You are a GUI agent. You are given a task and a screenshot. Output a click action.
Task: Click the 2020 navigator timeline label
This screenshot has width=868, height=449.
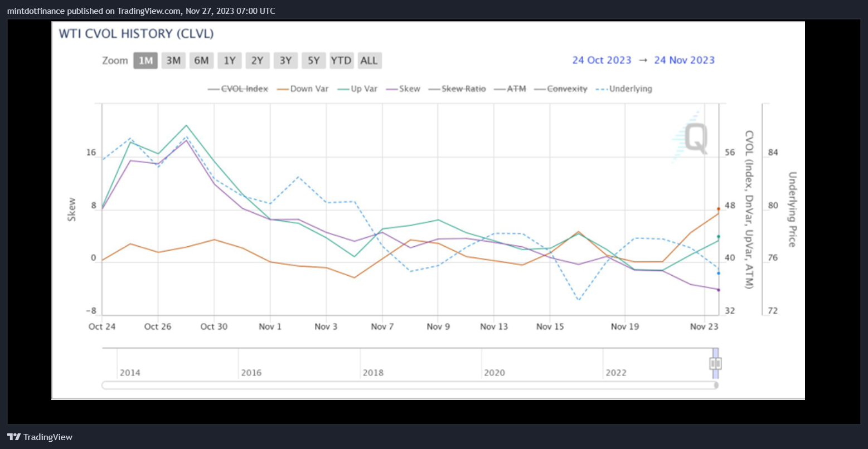pyautogui.click(x=494, y=373)
